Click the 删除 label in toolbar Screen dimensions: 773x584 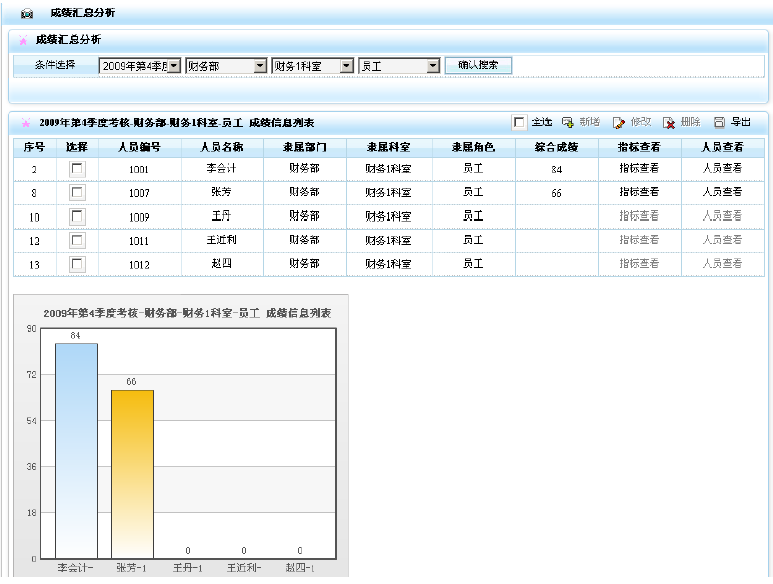point(691,122)
